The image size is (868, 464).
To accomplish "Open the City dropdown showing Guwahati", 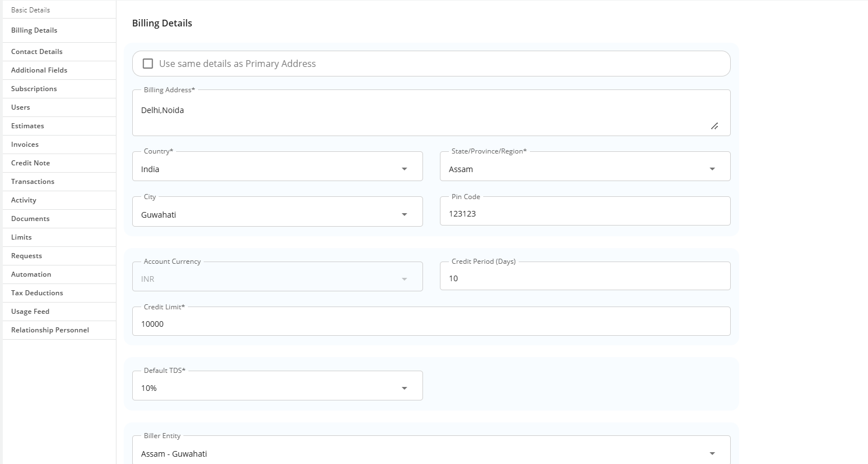I will pos(277,214).
